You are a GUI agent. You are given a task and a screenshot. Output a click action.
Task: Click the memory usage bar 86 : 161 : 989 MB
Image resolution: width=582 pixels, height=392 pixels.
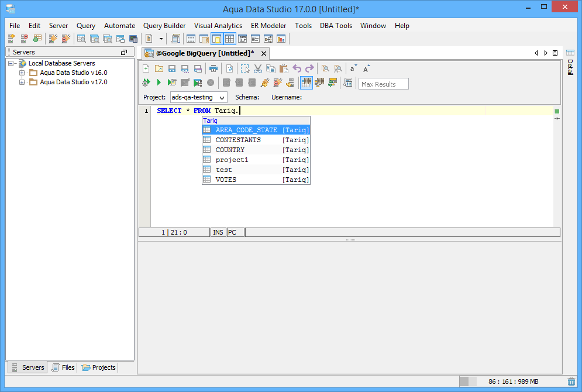[512, 381]
